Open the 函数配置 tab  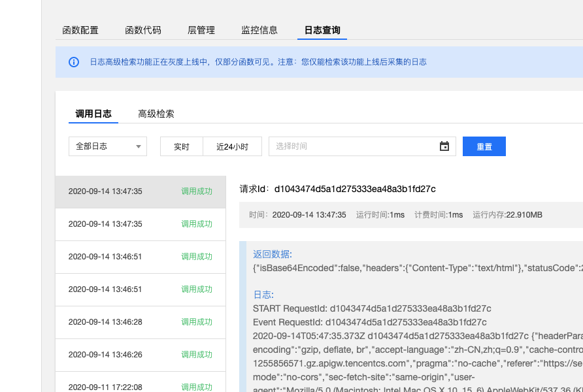[80, 30]
